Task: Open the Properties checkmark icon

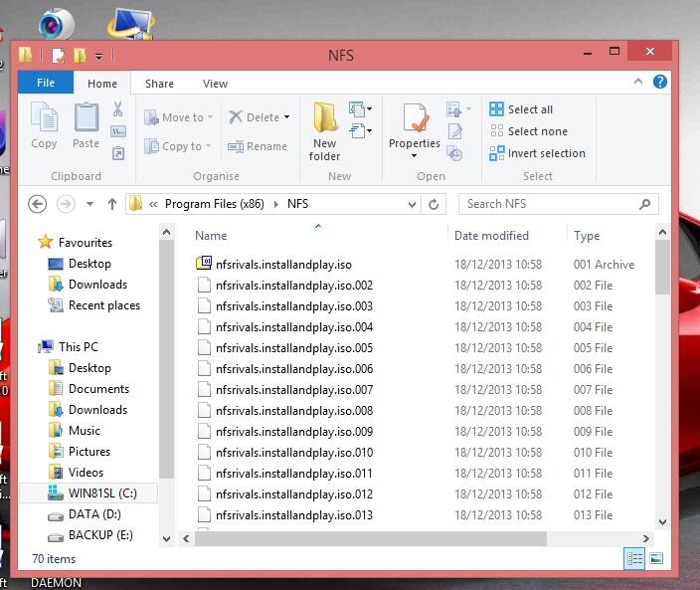Action: [415, 118]
